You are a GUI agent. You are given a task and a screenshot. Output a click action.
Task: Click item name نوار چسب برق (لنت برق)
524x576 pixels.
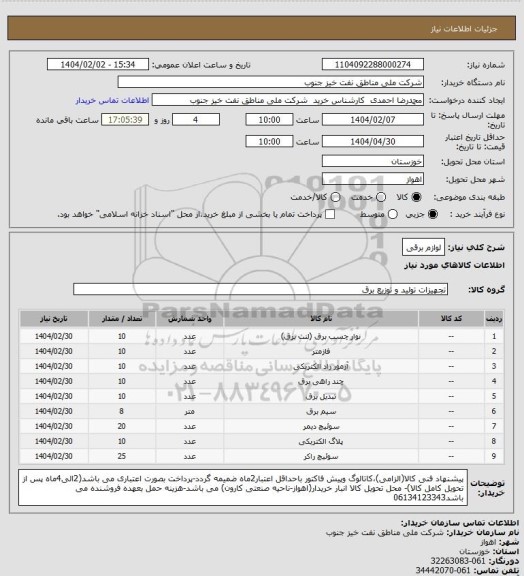coord(321,336)
